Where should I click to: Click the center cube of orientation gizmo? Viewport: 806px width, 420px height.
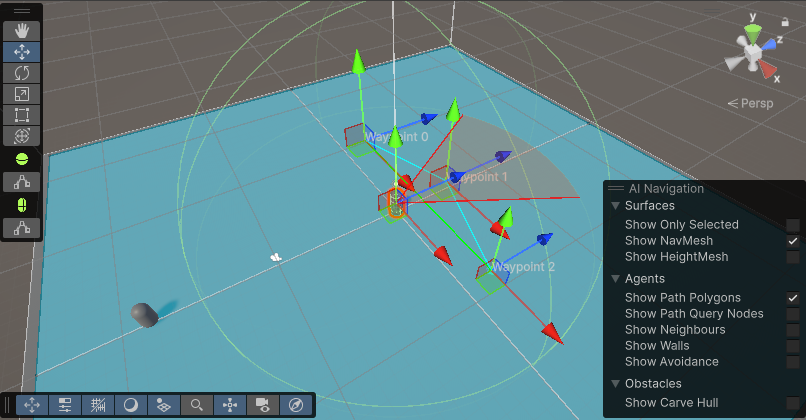click(x=753, y=53)
